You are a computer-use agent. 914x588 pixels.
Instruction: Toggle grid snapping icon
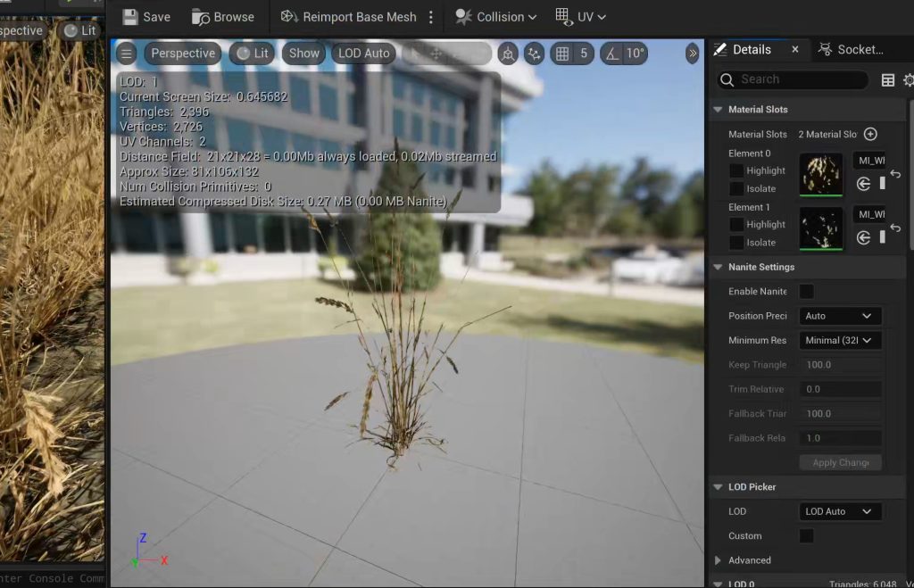[x=562, y=54]
